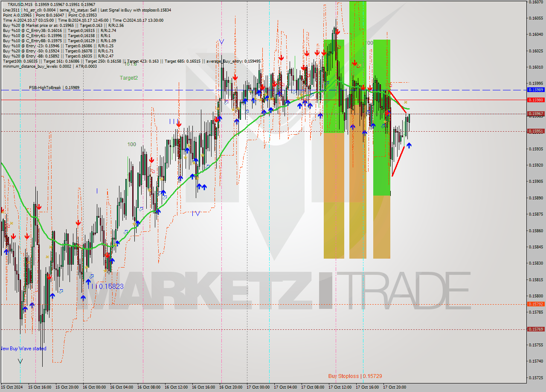Click the '17 Oct 12:00' time axis label
The width and height of the screenshot is (546, 392).
pyautogui.click(x=340, y=387)
